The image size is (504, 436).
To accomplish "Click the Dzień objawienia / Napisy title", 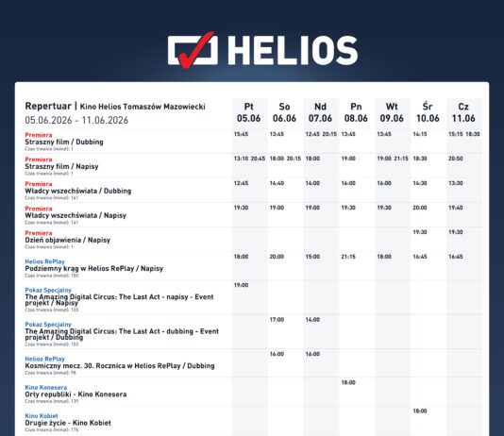I will pyautogui.click(x=68, y=240).
